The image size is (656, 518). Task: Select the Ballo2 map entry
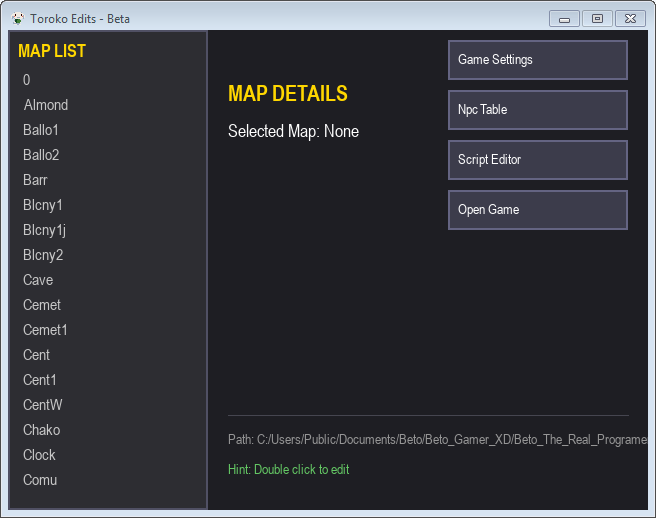tap(41, 155)
